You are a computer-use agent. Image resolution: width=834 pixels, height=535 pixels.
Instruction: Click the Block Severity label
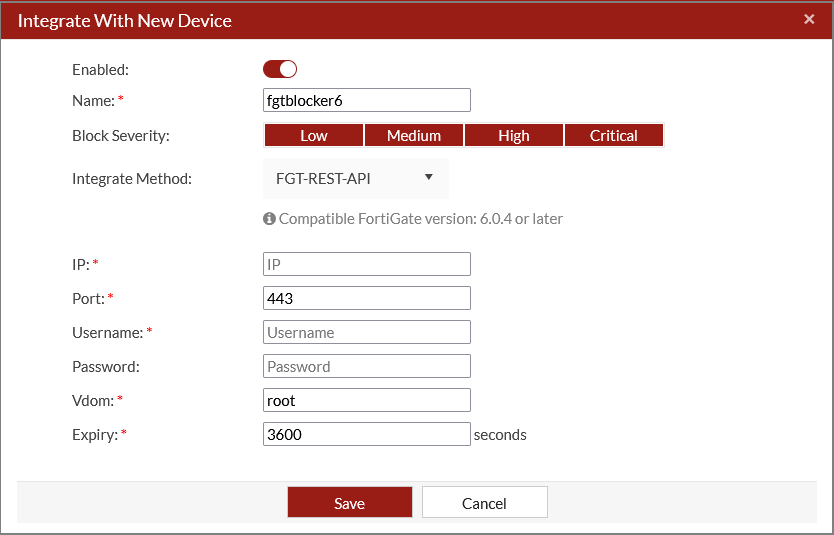tap(121, 136)
